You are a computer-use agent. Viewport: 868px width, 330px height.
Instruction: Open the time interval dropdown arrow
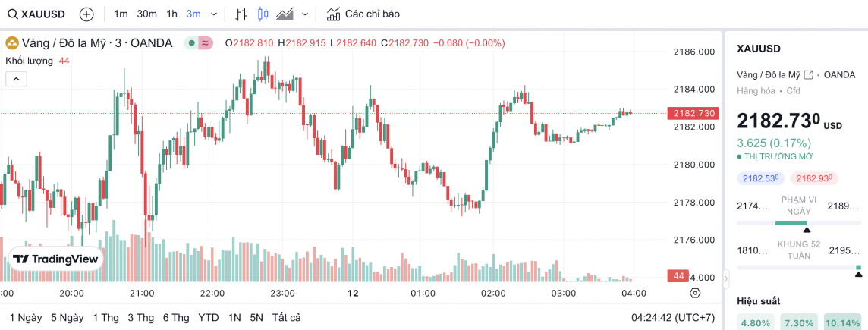point(213,14)
